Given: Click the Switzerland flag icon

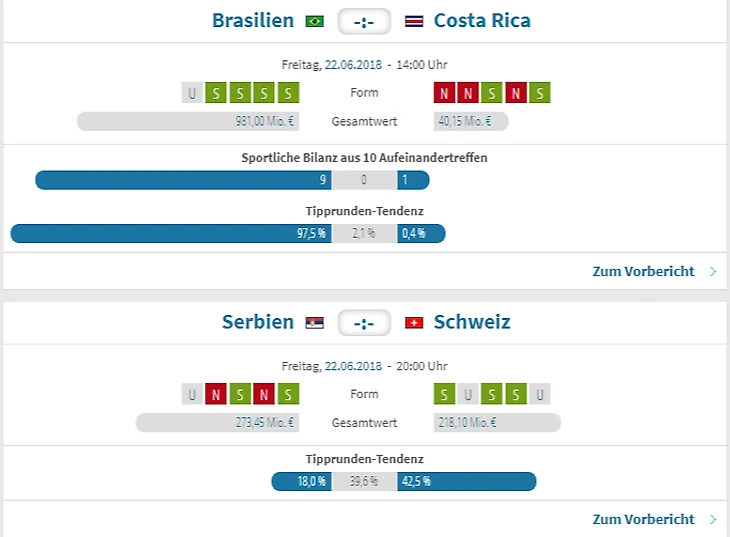Looking at the screenshot, I should pyautogui.click(x=414, y=323).
